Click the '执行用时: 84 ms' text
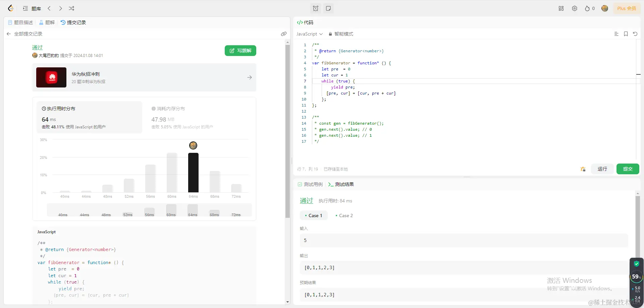 tap(335, 201)
